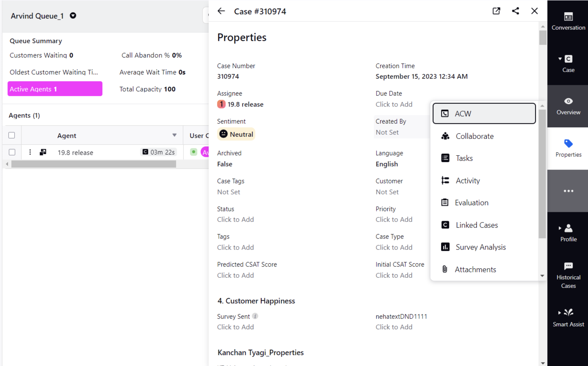588x366 pixels.
Task: Toggle the select-all agents checkbox
Action: (x=12, y=135)
